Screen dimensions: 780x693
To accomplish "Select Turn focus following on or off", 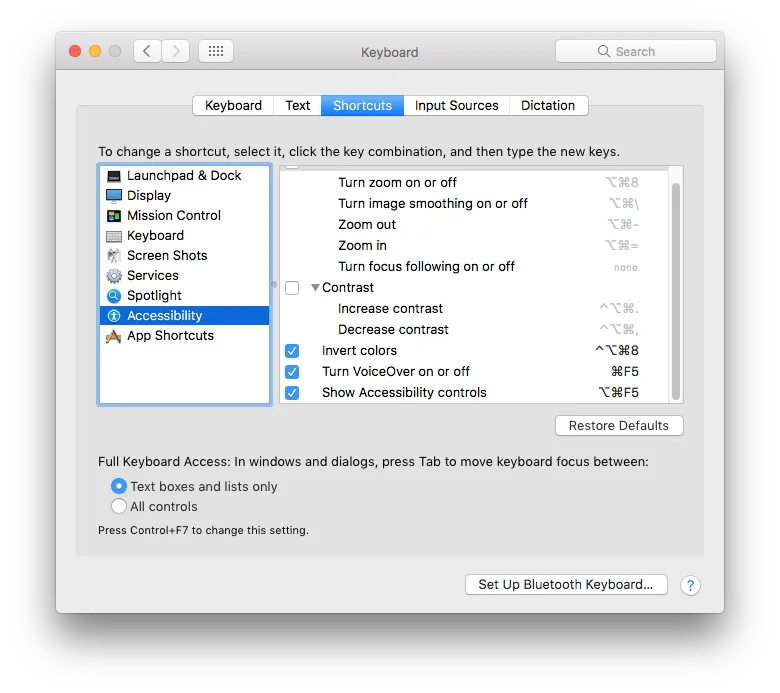I will point(474,267).
